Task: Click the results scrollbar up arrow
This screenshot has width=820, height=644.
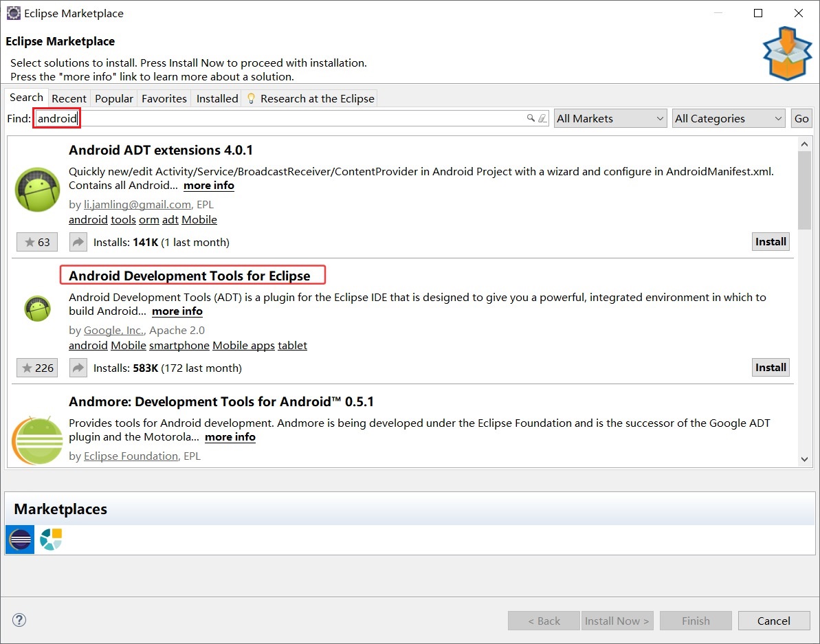Action: click(x=804, y=144)
